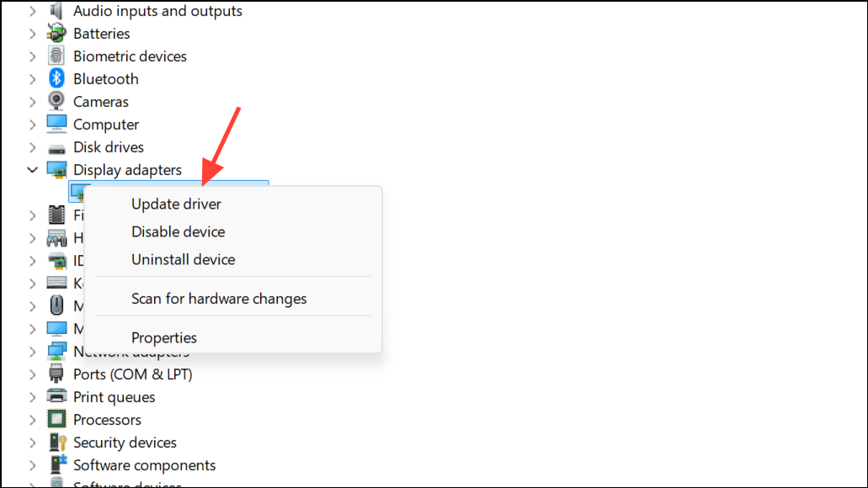This screenshot has width=868, height=488.
Task: Click the Audio inputs and outputs speaker icon
Action: pyautogui.click(x=56, y=11)
